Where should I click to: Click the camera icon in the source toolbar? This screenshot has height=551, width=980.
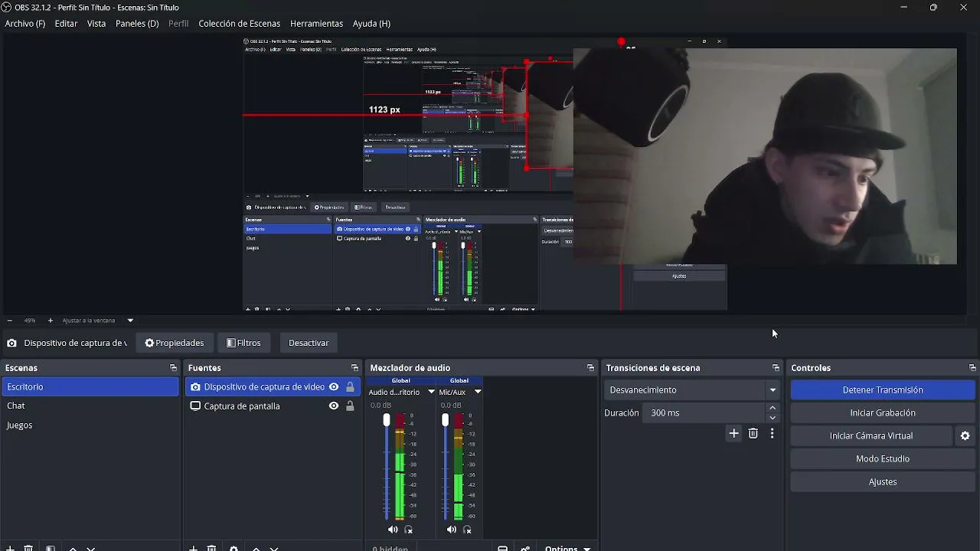[11, 343]
